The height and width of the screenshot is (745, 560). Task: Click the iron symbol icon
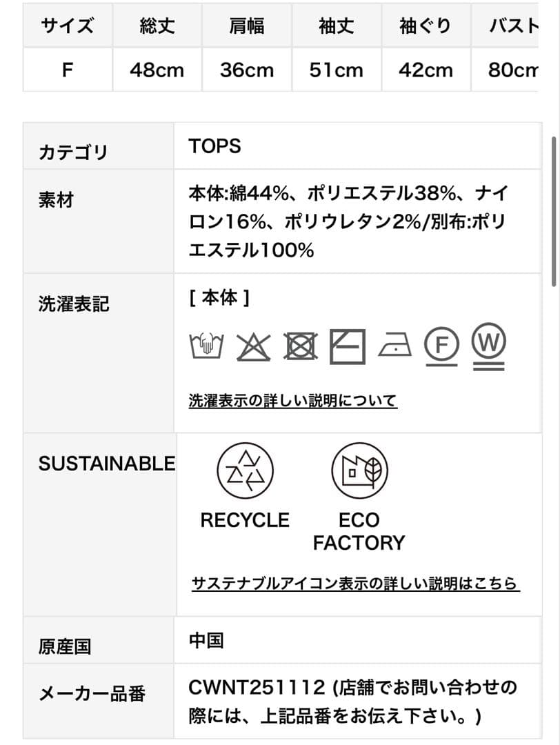(395, 346)
